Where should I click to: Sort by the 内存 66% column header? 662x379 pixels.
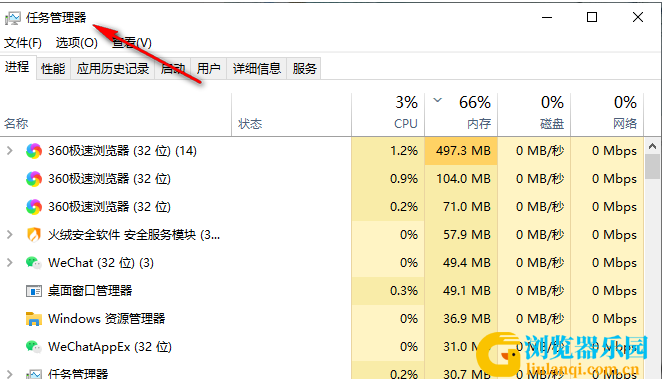point(461,114)
